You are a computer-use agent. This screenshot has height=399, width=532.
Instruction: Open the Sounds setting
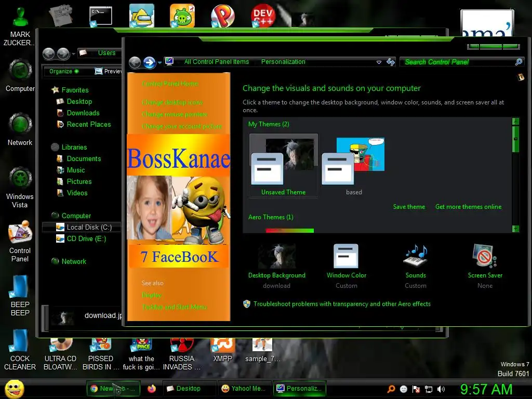pos(416,267)
